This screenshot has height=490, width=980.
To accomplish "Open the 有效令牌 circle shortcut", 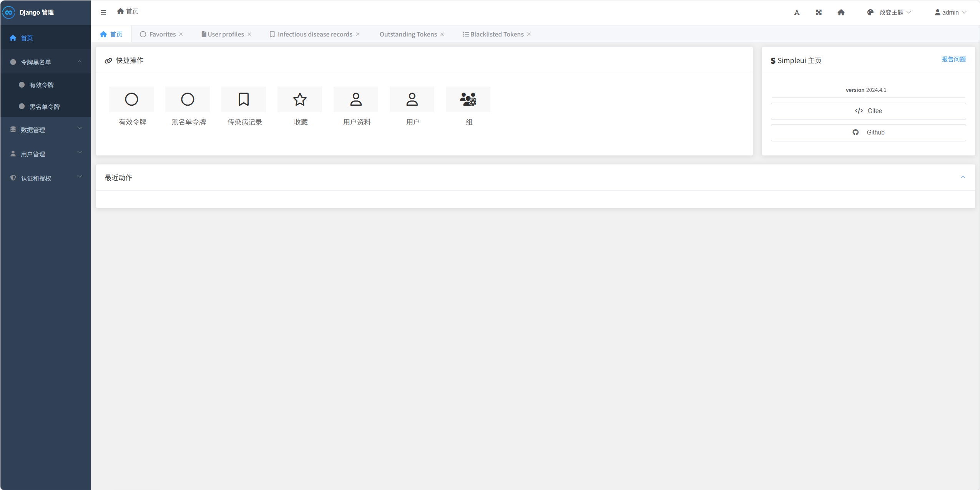I will 131,100.
